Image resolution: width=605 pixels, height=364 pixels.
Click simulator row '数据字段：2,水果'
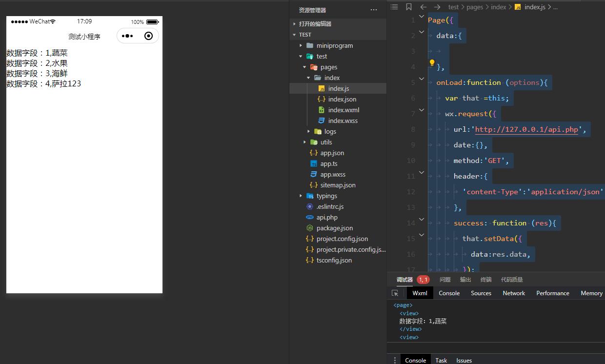click(x=37, y=63)
